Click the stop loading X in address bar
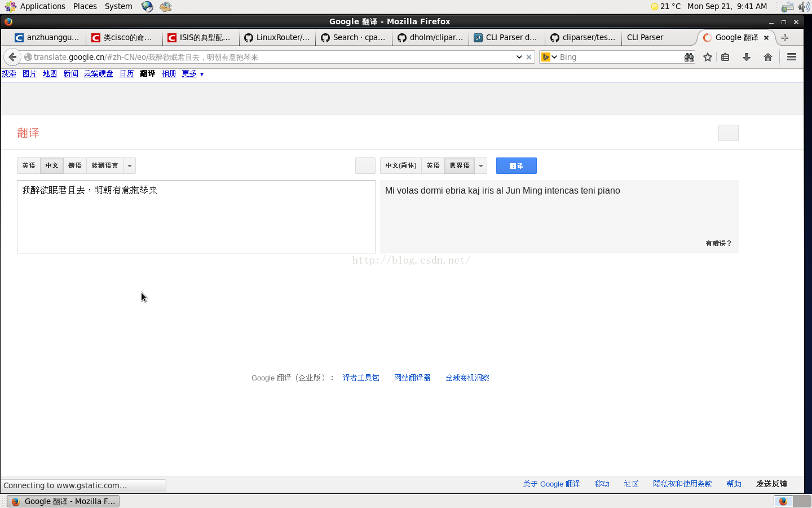Screen dimensions: 812x508 529,57
